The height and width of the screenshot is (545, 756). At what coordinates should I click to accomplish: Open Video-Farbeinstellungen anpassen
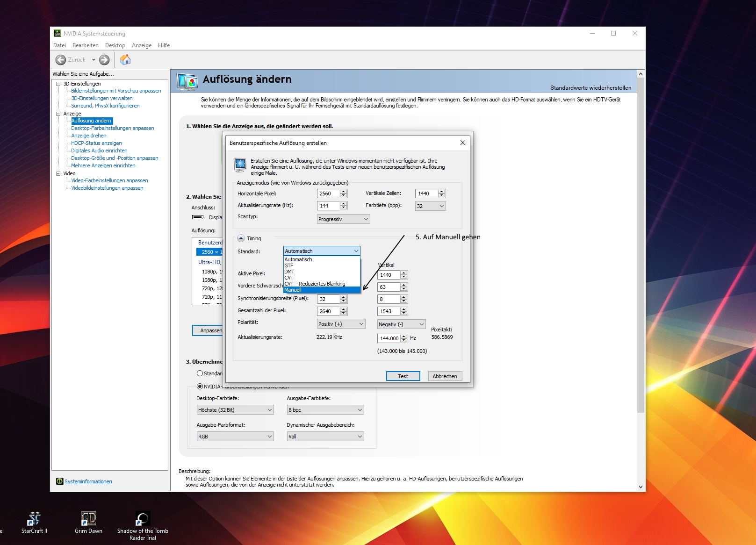tap(109, 180)
